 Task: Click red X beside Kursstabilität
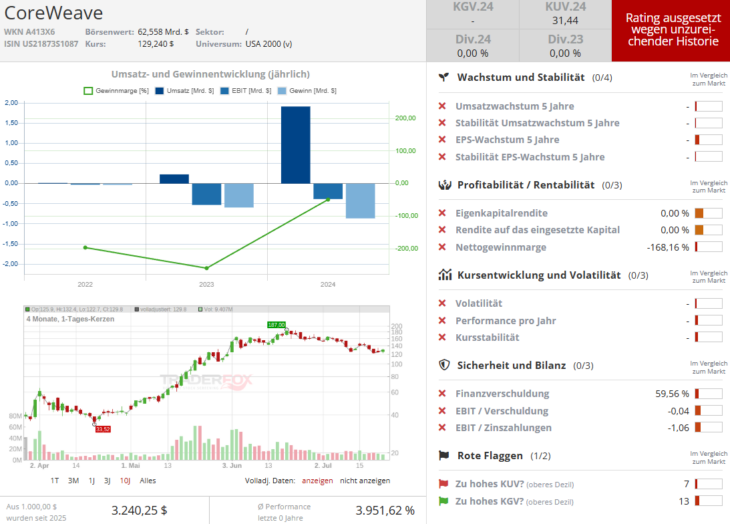[442, 337]
